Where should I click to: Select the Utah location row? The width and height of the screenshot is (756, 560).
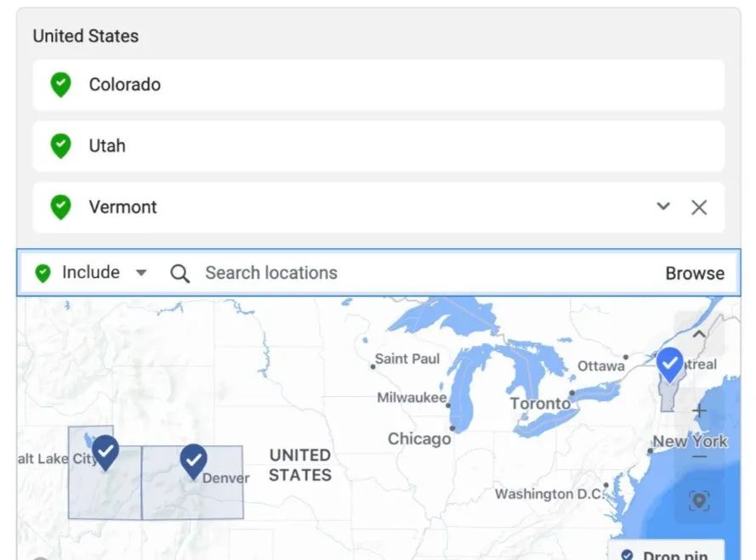point(378,146)
